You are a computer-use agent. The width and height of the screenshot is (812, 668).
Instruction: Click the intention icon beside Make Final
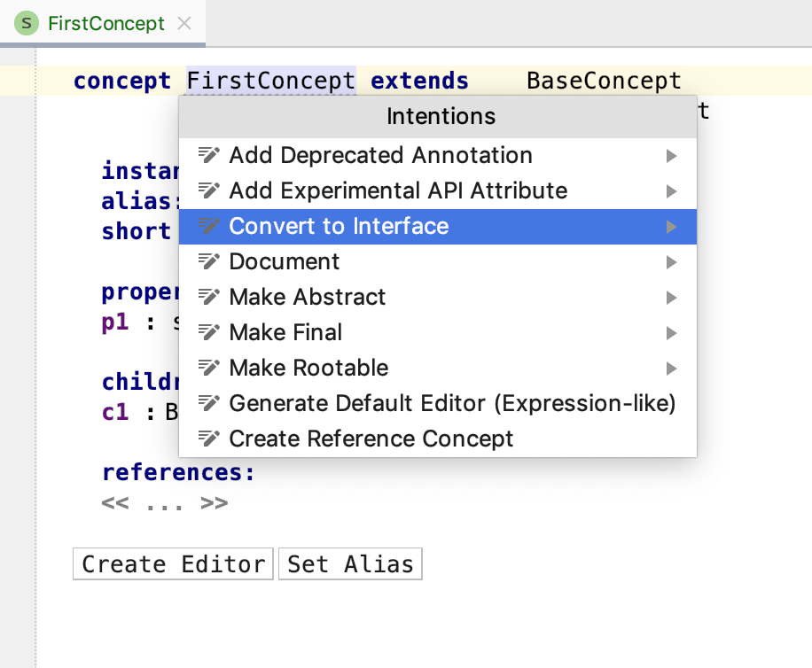tap(208, 333)
